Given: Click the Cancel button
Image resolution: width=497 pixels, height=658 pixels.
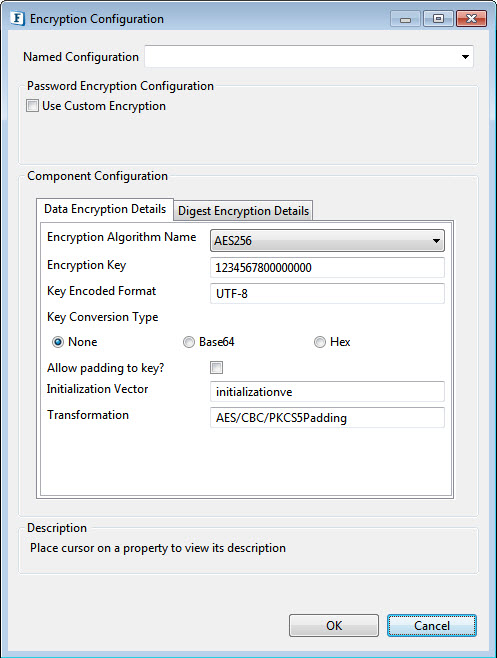Looking at the screenshot, I should click(x=432, y=626).
